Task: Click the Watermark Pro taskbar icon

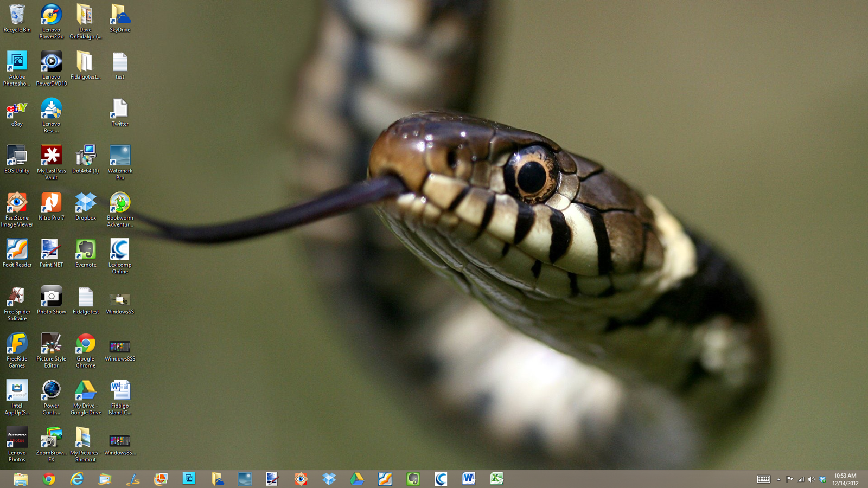Action: [245, 479]
